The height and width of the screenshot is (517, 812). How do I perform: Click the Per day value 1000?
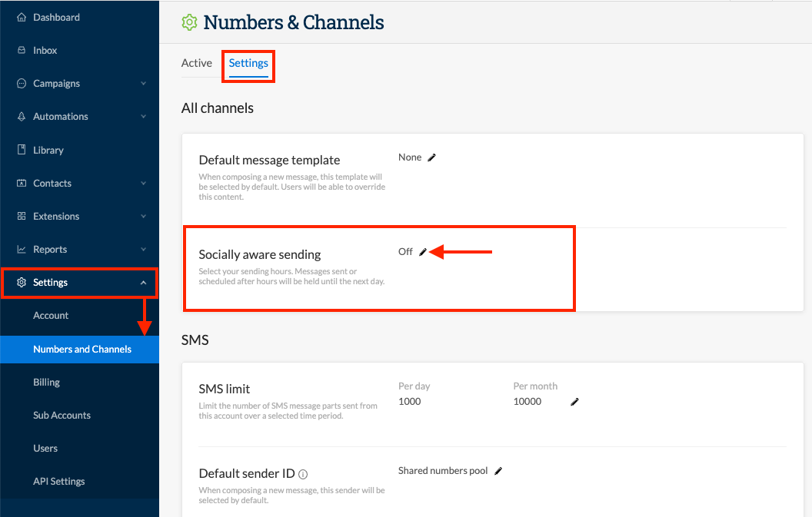point(409,402)
